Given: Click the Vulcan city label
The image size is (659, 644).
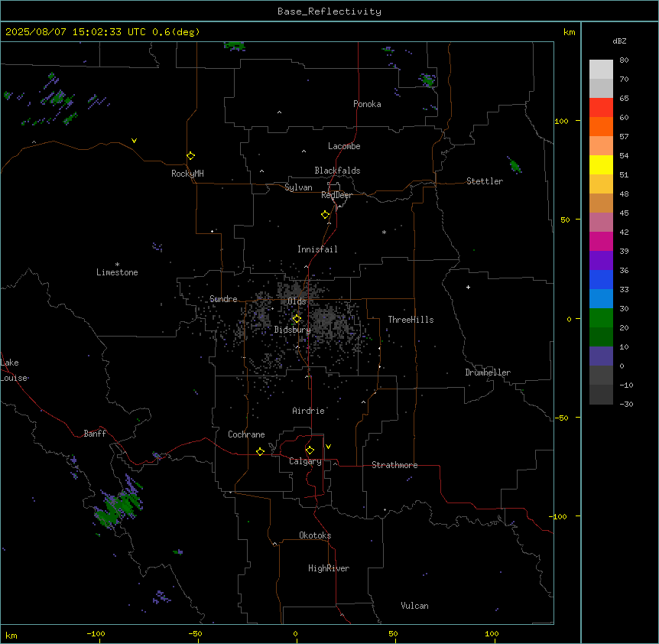Looking at the screenshot, I should pos(414,606).
